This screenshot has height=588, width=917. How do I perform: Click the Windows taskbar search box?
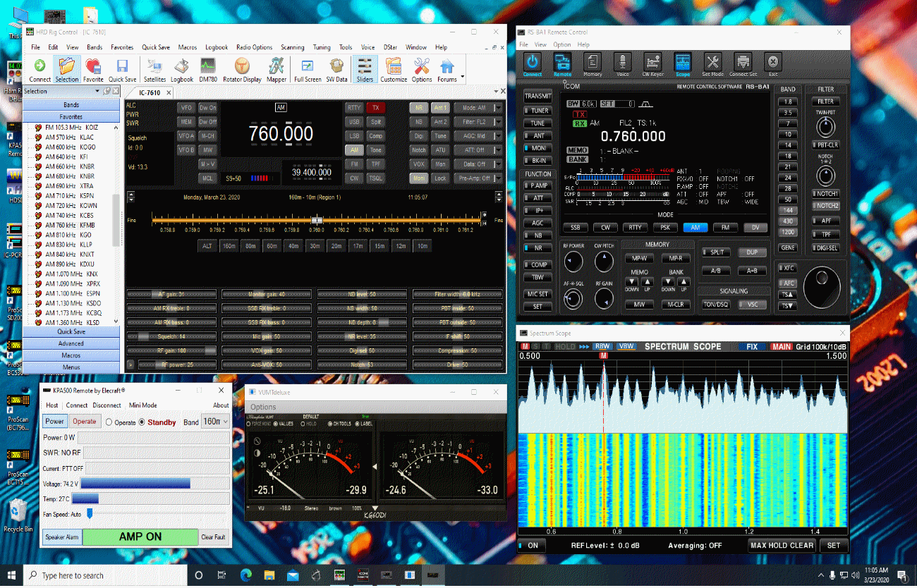[106, 575]
